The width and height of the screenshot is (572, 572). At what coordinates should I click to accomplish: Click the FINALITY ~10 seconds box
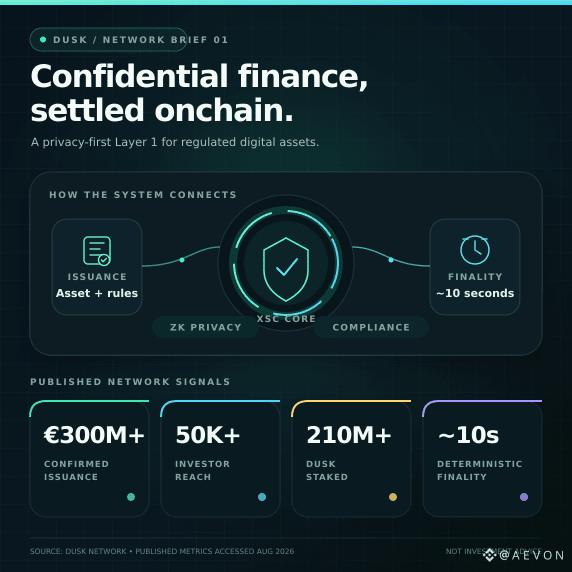475,267
